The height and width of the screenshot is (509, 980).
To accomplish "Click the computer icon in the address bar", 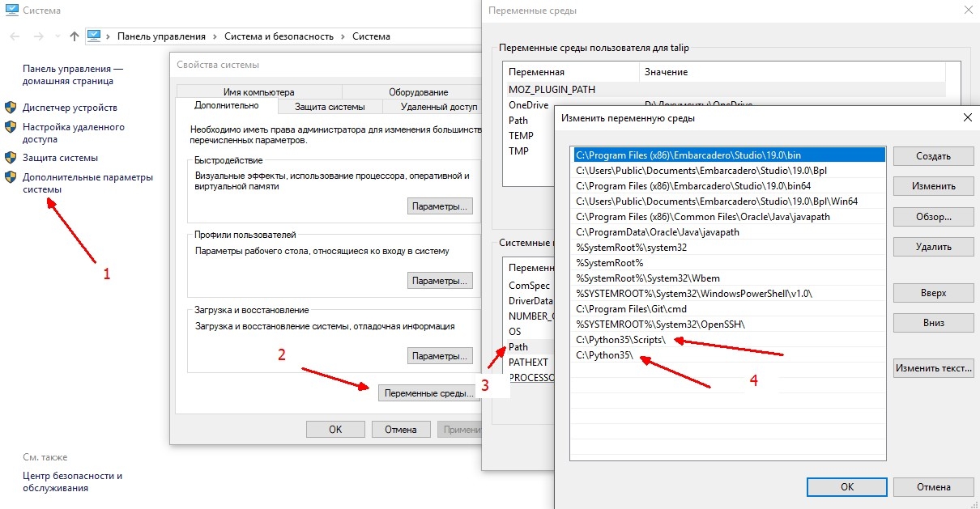I will 94,36.
